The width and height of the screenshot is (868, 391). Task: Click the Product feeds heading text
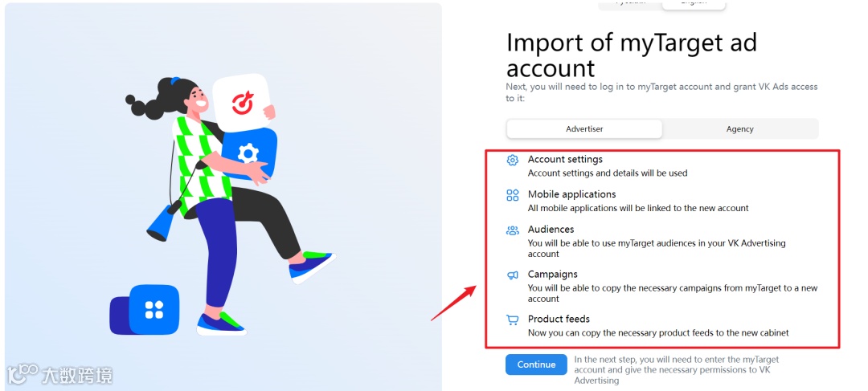(559, 319)
